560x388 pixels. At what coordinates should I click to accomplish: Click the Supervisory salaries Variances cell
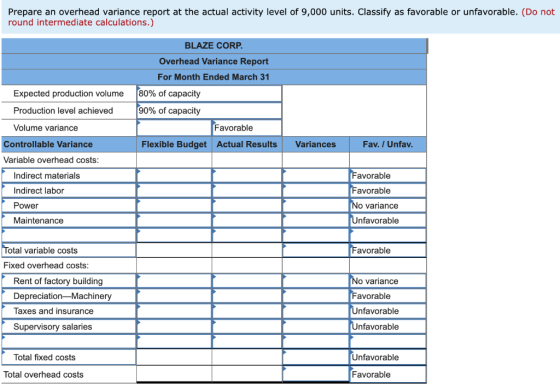pyautogui.click(x=316, y=327)
